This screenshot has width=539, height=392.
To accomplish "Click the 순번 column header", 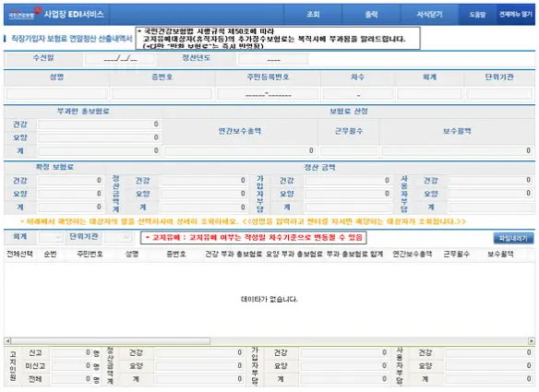I will coord(50,255).
